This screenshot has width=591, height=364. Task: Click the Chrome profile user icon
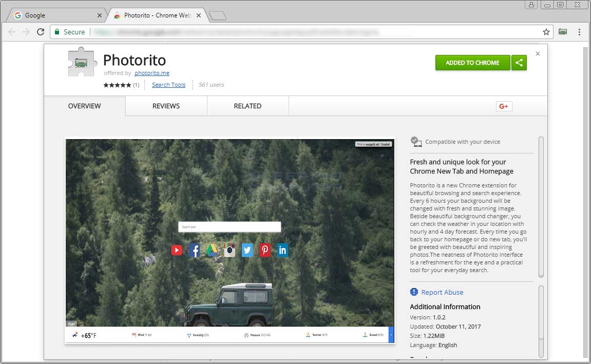coord(531,5)
